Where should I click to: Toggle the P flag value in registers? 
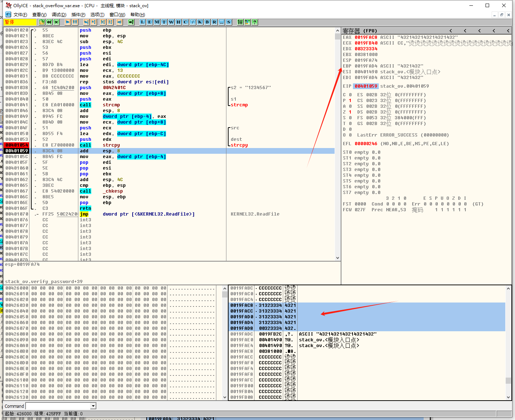tap(350, 101)
